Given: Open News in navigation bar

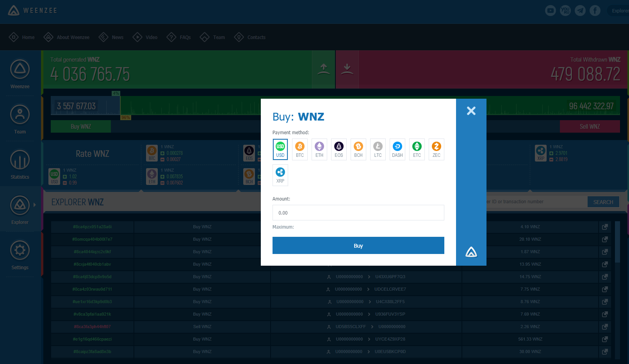Looking at the screenshot, I should [x=111, y=37].
